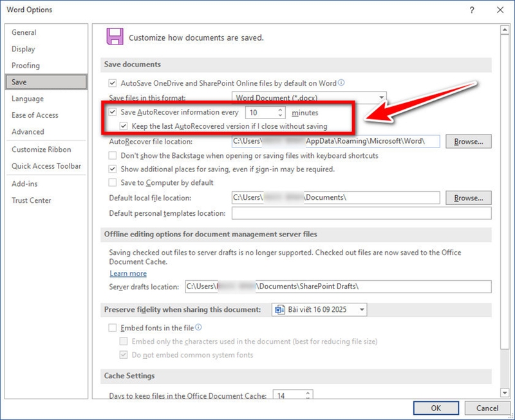Screen dimensions: 515x420
Task: Toggle Show additional places for saving
Action: [112, 169]
